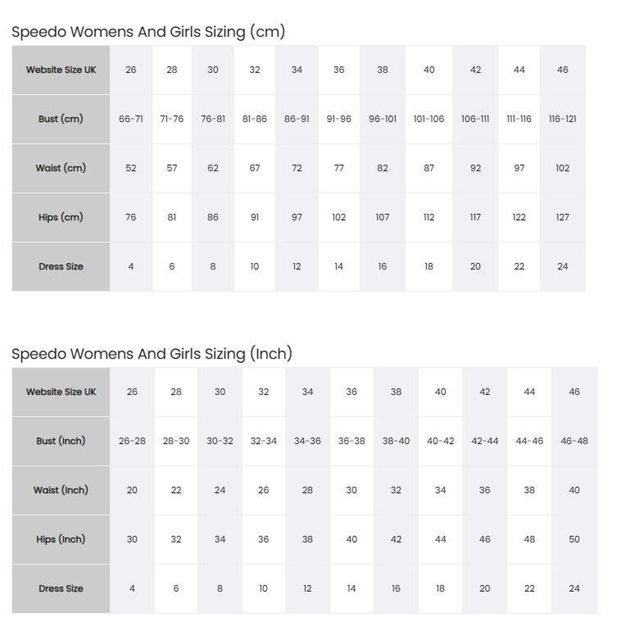Select the 'Bust (Inch)' row header
This screenshot has width=644, height=644.
(x=61, y=441)
